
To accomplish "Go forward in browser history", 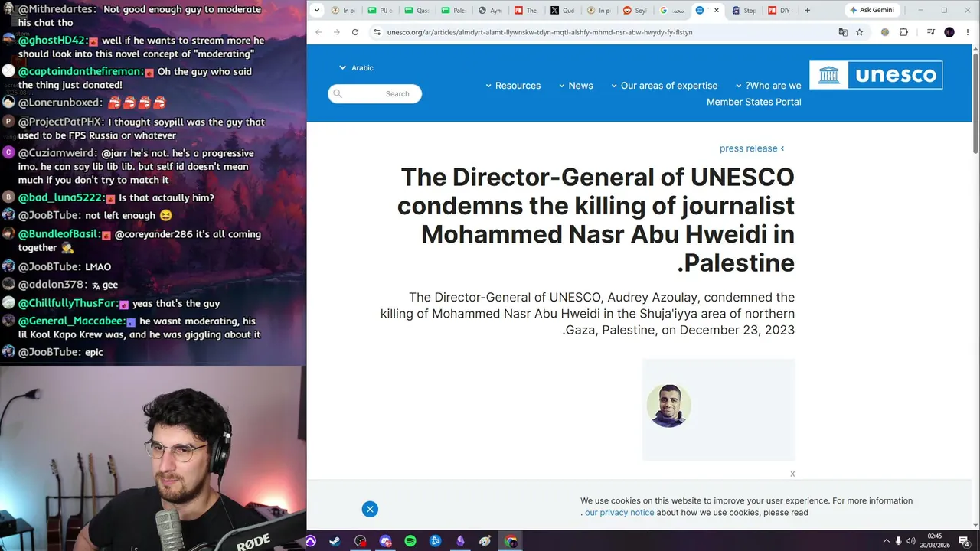I will (x=337, y=32).
